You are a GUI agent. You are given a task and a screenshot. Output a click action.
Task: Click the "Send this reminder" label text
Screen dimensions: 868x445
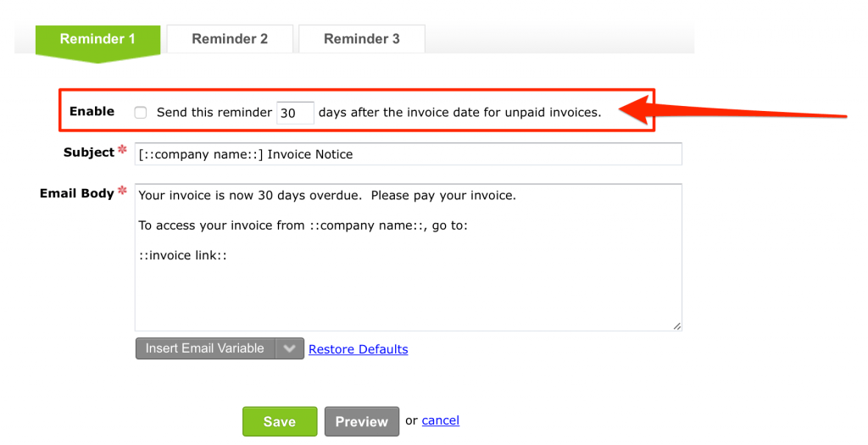click(214, 113)
